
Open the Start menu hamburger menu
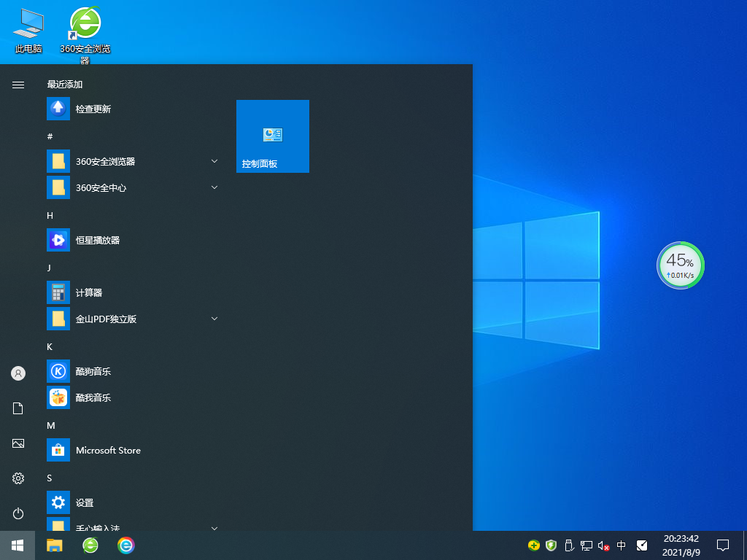point(18,84)
